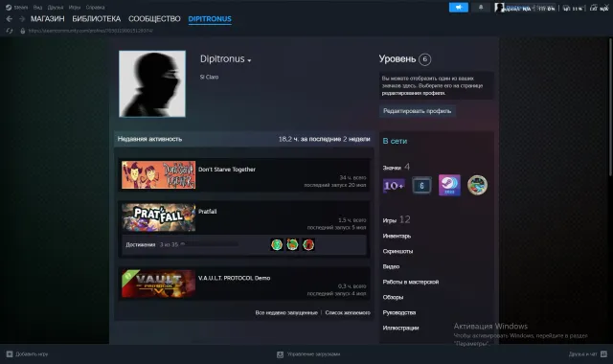Screen dimensions: 613x364
Task: Click the Pratfall achievements progress bar
Action: point(209,245)
